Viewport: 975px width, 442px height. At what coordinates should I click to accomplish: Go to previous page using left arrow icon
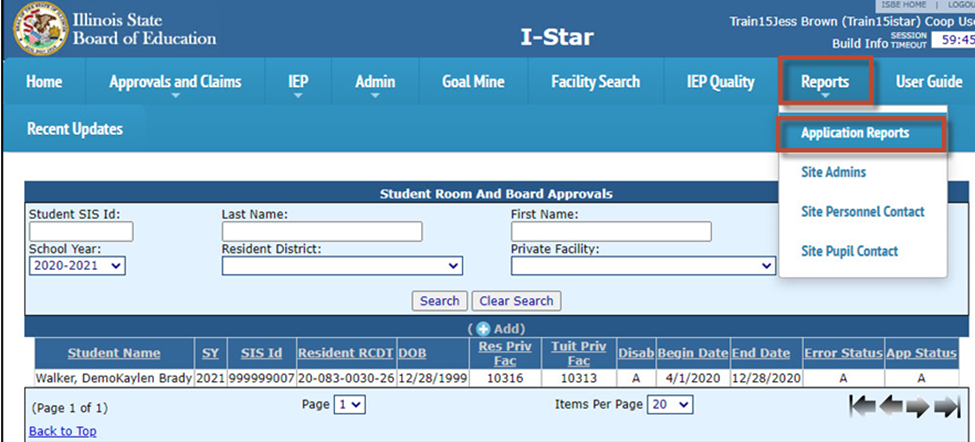[x=891, y=407]
